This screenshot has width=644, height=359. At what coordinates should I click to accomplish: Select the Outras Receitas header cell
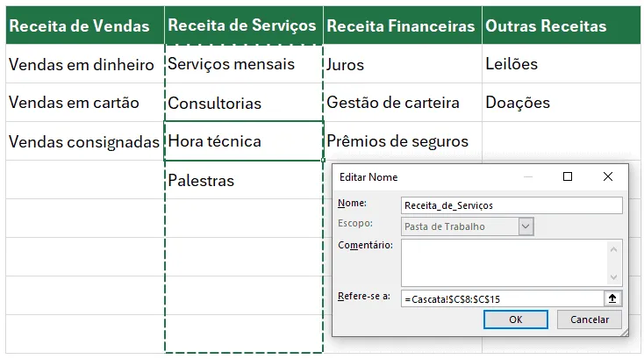pos(561,25)
